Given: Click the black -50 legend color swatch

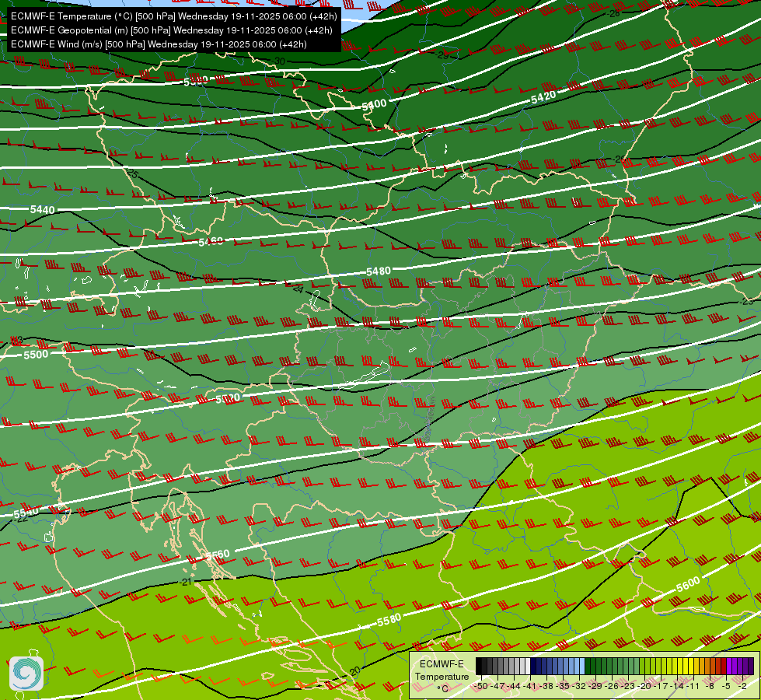Looking at the screenshot, I should (x=479, y=666).
